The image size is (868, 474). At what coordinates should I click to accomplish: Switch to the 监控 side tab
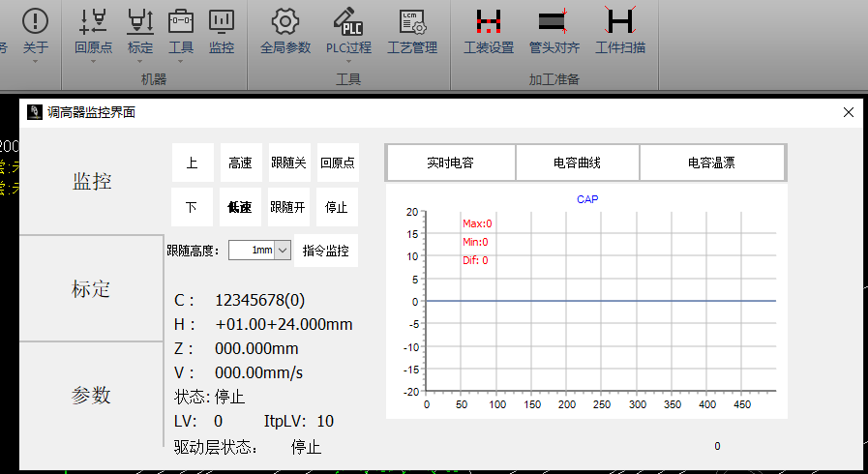(x=92, y=181)
